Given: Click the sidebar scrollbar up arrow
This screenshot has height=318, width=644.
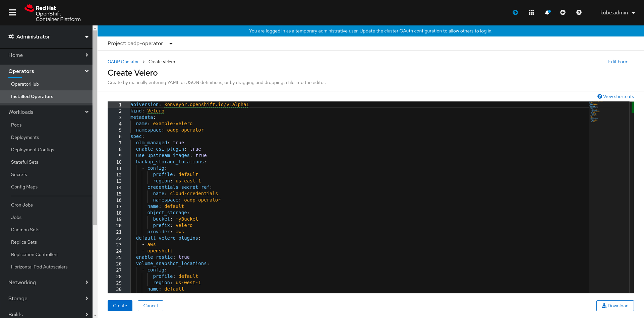Looking at the screenshot, I should pyautogui.click(x=95, y=28).
